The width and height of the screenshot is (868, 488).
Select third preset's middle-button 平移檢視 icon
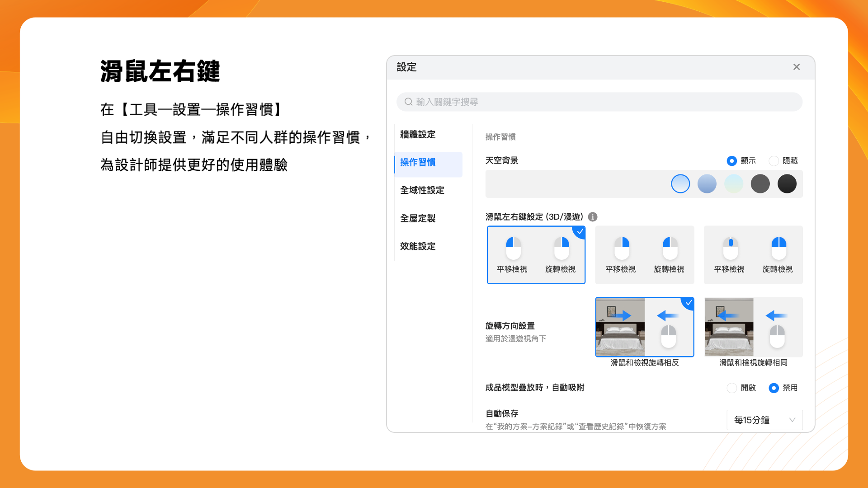coord(731,247)
